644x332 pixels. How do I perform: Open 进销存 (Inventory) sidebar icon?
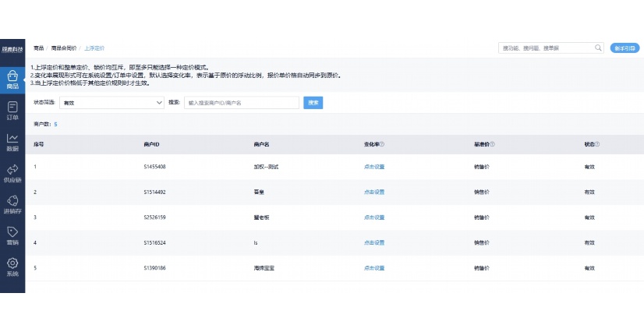pyautogui.click(x=12, y=204)
